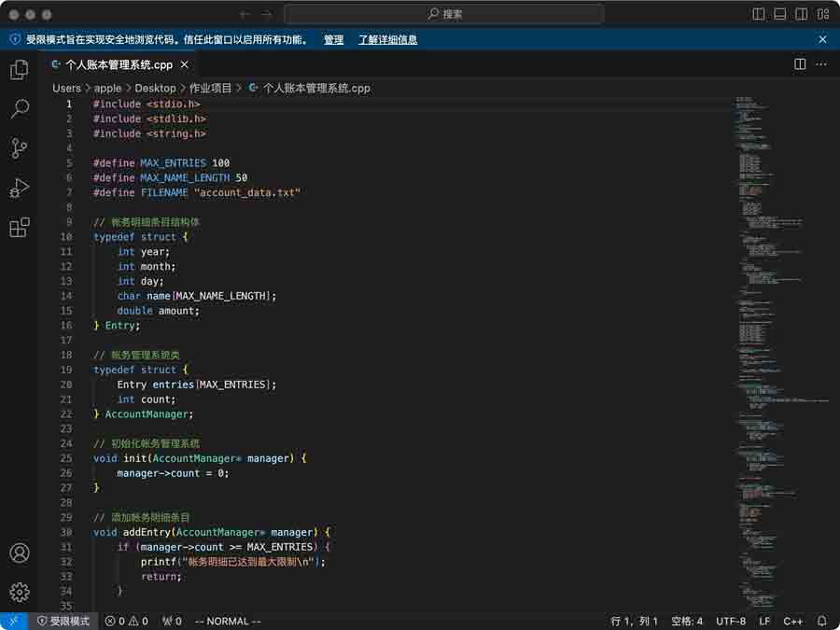Toggle the primary sidebar layout control
The height and width of the screenshot is (630, 840).
pos(757,14)
